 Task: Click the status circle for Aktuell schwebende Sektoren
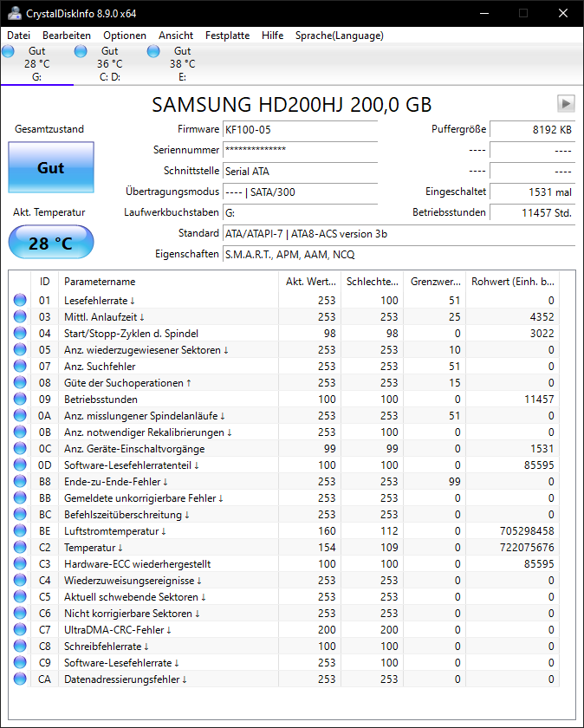point(20,597)
